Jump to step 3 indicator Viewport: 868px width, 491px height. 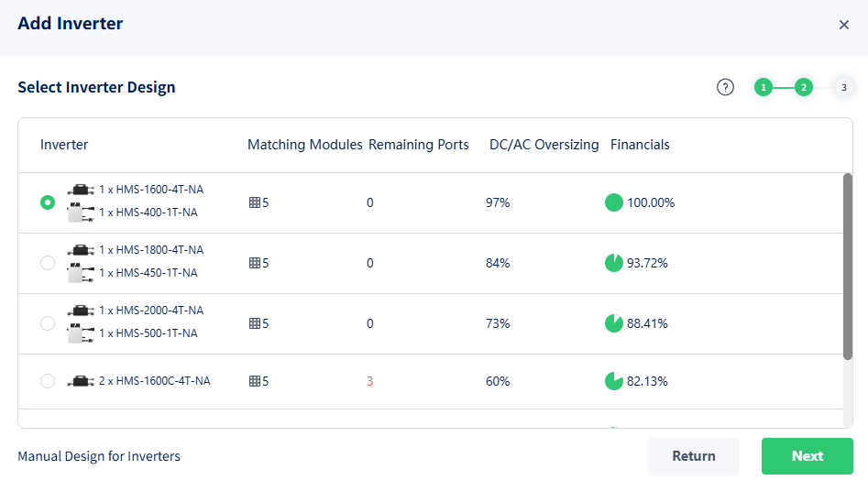pyautogui.click(x=843, y=87)
